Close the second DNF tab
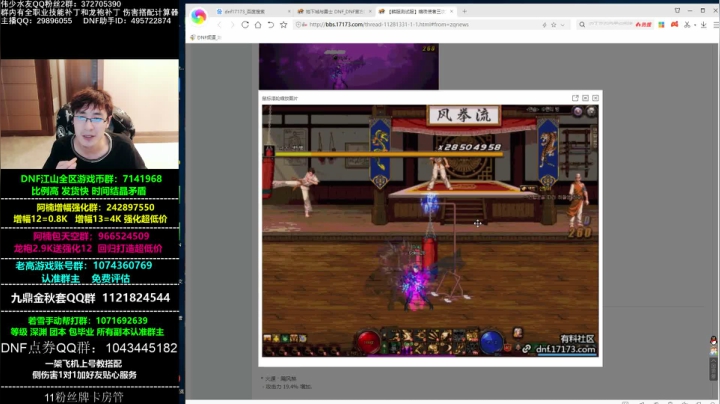This screenshot has width=720, height=404. pos(370,11)
